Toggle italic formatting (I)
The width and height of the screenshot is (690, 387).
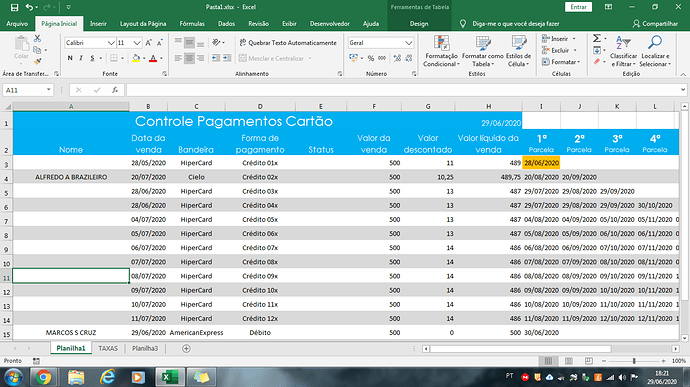pos(81,58)
